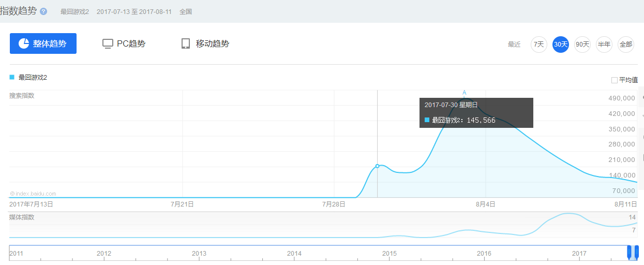
Task: Switch to the PC趋势 tab
Action: coord(124,43)
